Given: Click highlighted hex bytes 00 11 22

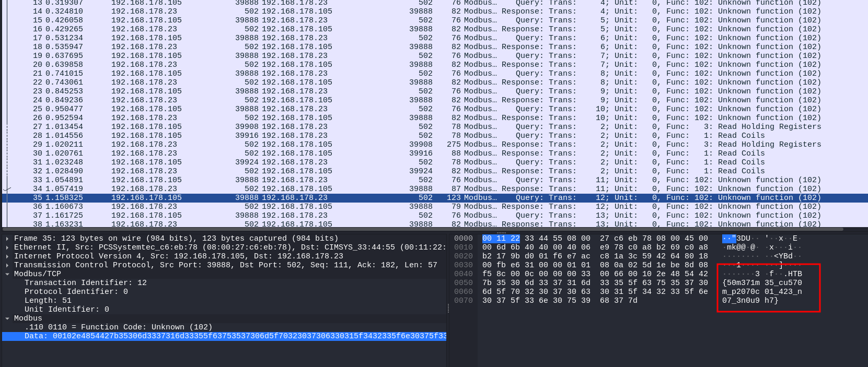Looking at the screenshot, I should (501, 239).
